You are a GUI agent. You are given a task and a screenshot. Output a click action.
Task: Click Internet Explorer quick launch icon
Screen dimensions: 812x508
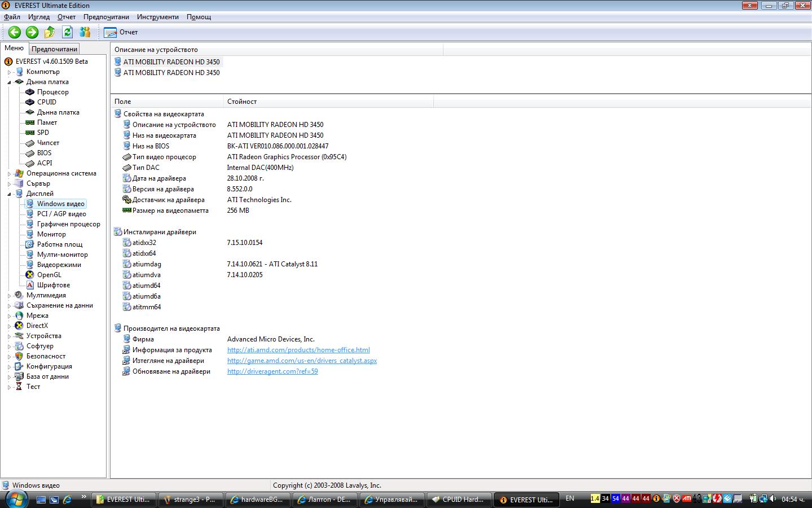click(x=67, y=500)
